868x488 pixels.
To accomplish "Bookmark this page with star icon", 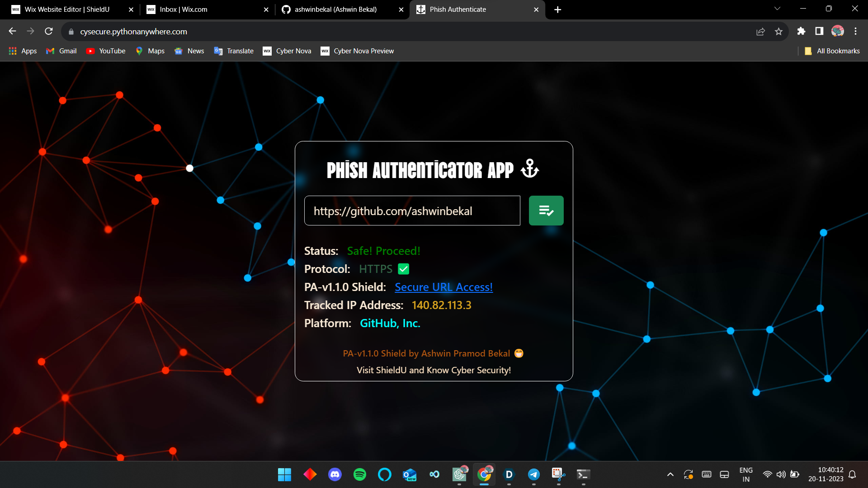I will 778,31.
